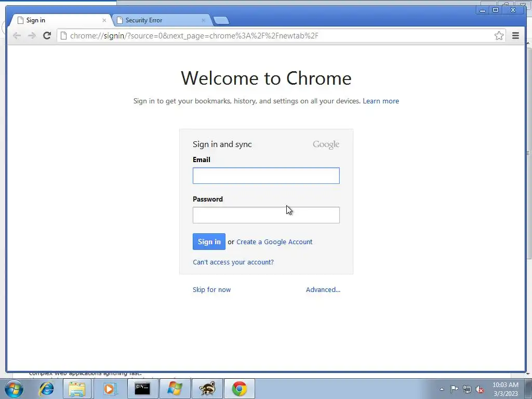
Task: Switch to the Security Error tab
Action: (x=162, y=20)
